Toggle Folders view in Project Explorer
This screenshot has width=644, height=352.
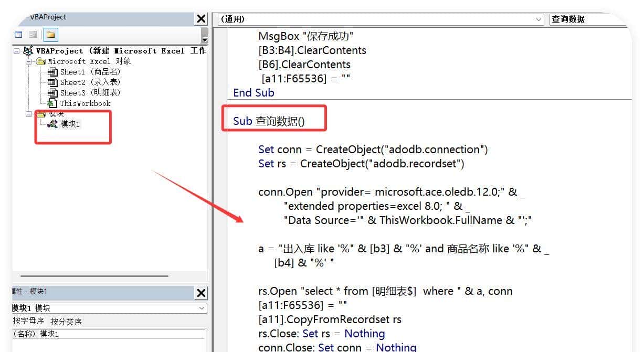point(50,35)
